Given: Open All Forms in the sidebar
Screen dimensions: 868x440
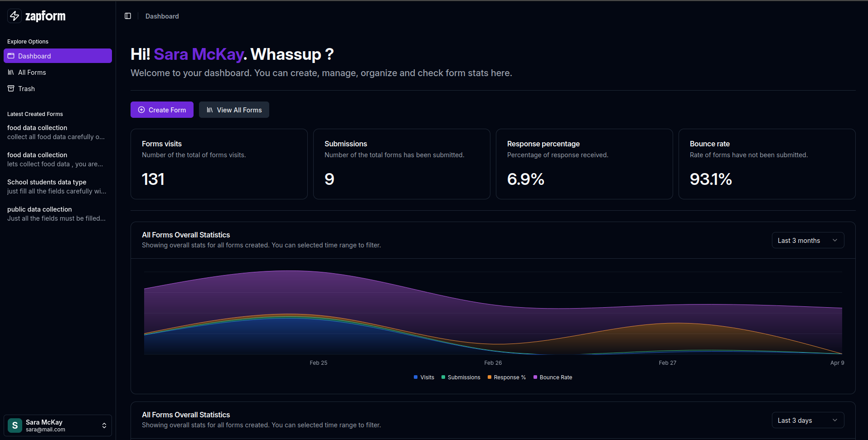Looking at the screenshot, I should pyautogui.click(x=32, y=73).
